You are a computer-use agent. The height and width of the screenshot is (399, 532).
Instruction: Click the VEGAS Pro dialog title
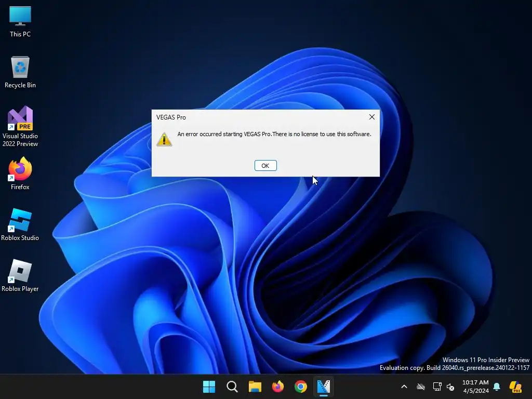[x=171, y=117]
